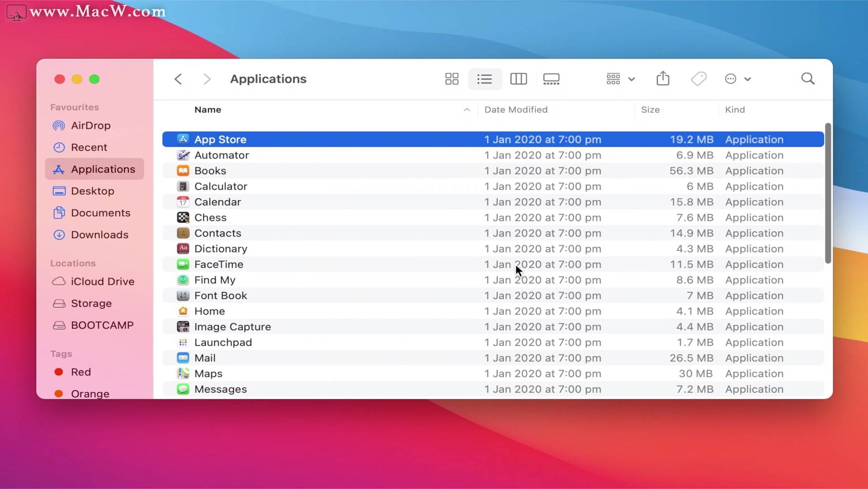The height and width of the screenshot is (489, 868).
Task: Select the Maps app icon
Action: [183, 373]
